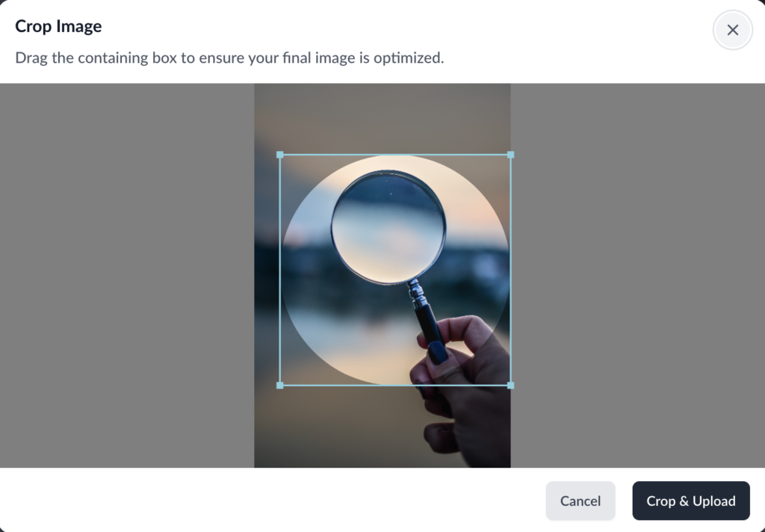Click the bottom edge of the crop box
This screenshot has width=765, height=532.
[x=395, y=385]
